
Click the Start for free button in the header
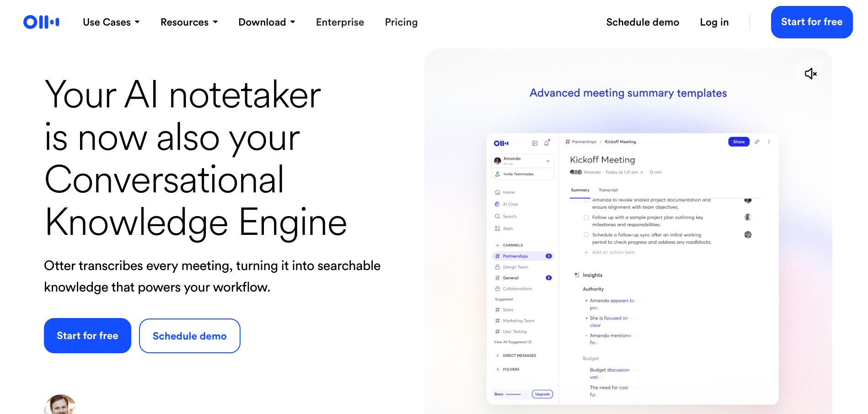point(812,22)
